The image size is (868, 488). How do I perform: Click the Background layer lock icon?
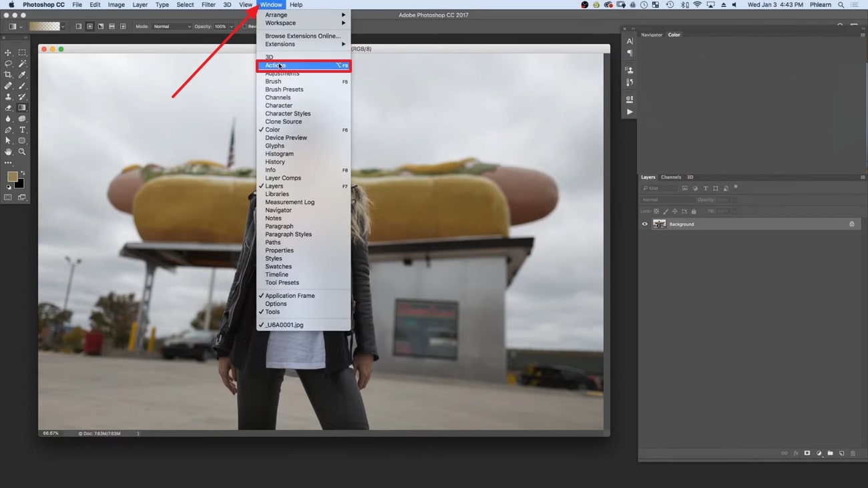pos(852,224)
